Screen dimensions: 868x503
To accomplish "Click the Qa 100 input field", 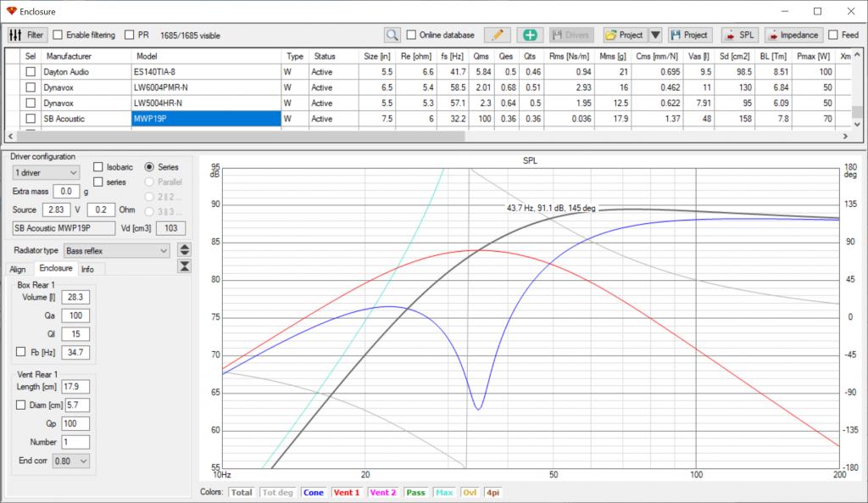I will tap(75, 316).
